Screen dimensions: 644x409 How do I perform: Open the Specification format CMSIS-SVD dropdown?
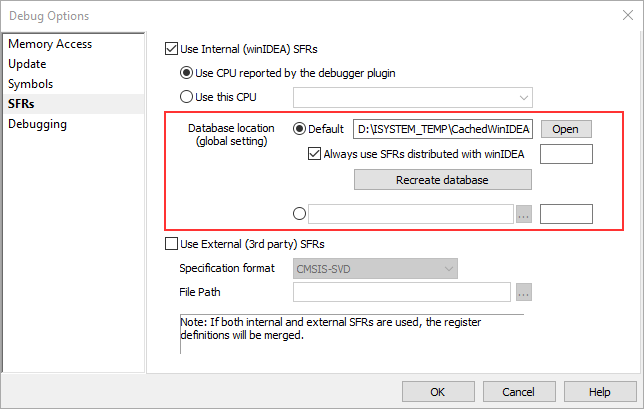(375, 268)
